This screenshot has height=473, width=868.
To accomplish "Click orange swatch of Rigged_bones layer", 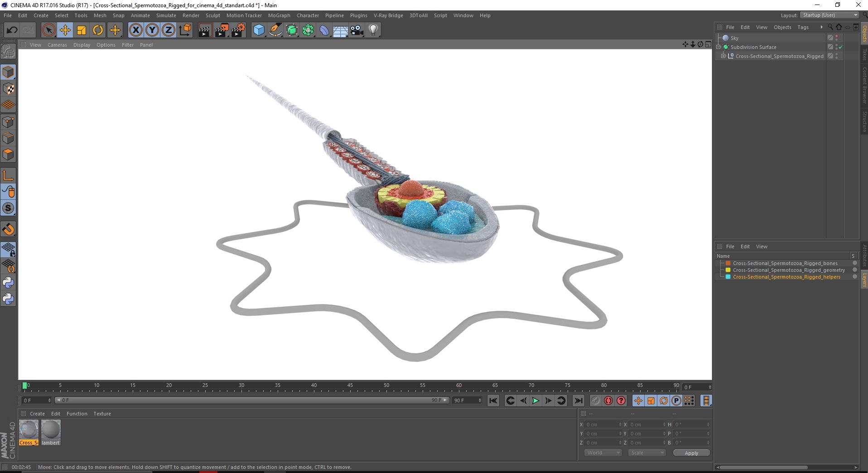I will (x=728, y=263).
